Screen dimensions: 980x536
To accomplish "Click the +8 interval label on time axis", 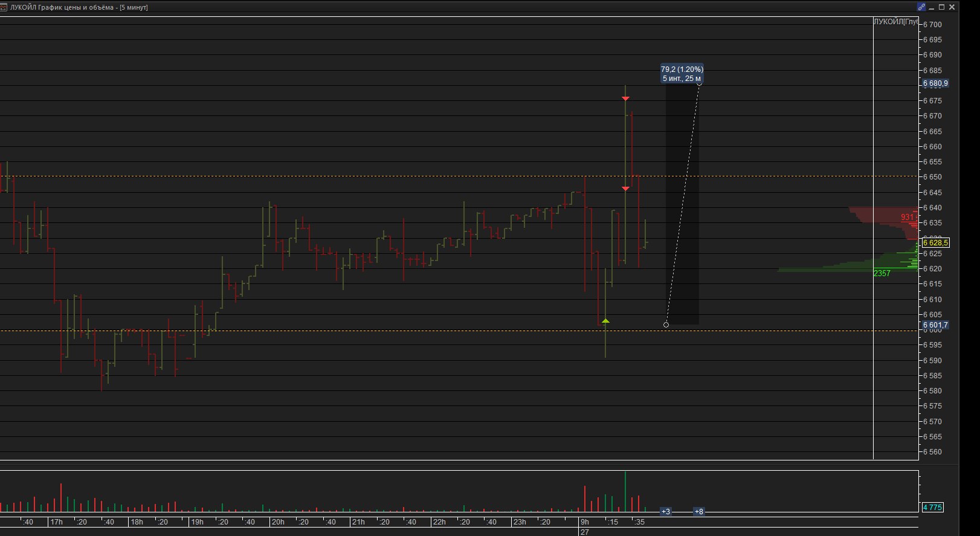I will pyautogui.click(x=698, y=512).
